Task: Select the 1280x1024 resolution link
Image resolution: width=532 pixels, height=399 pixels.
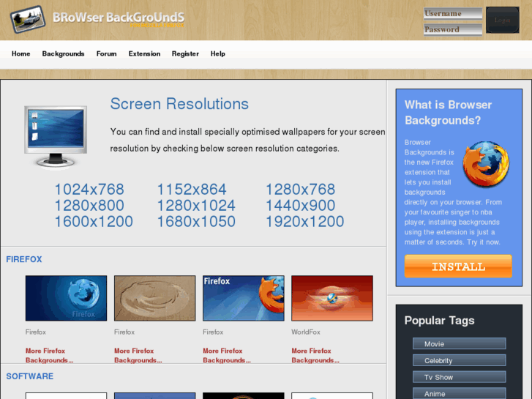Action: click(196, 206)
